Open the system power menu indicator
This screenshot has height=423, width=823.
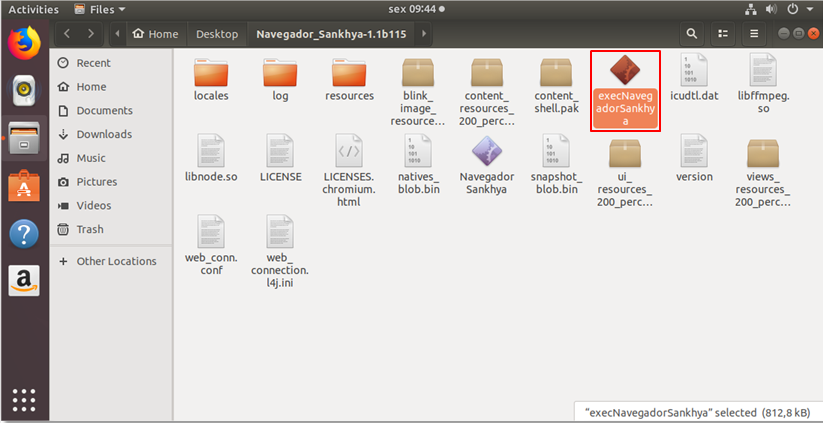coord(800,9)
